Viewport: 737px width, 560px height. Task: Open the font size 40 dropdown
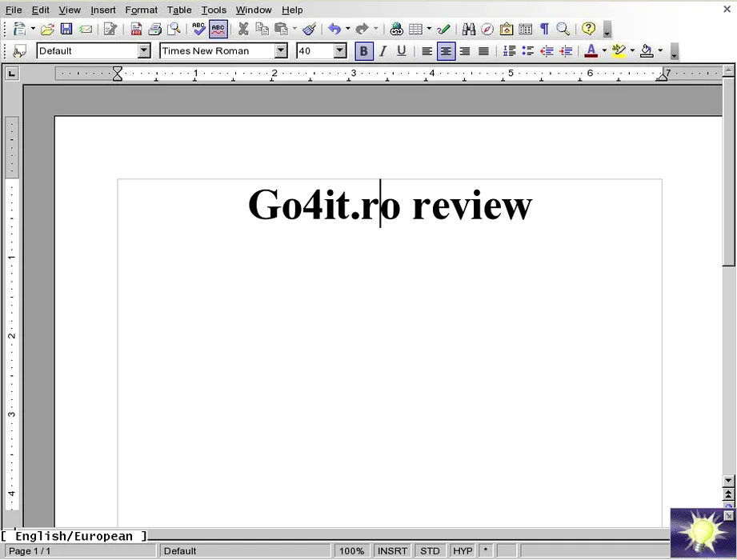[x=340, y=51]
